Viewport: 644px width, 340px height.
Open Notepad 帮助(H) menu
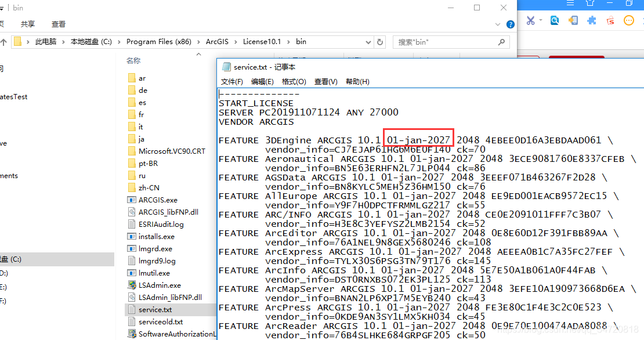(357, 82)
